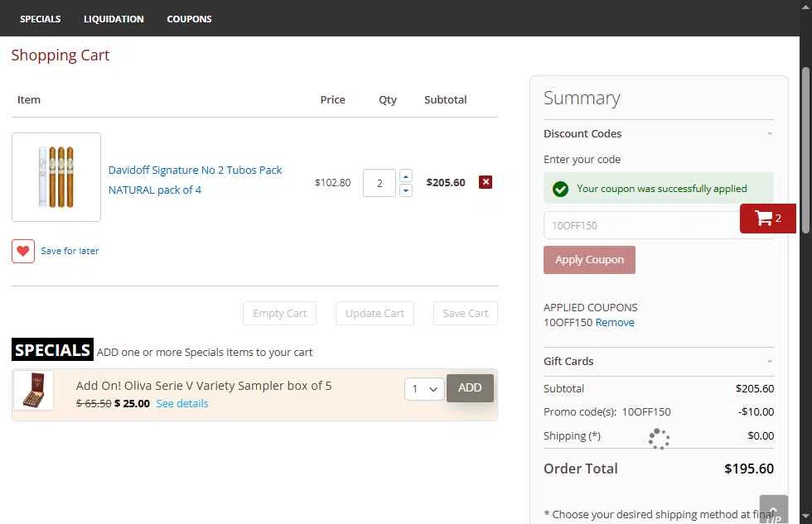Open the quantity dropdown for Oliva sampler

(424, 388)
